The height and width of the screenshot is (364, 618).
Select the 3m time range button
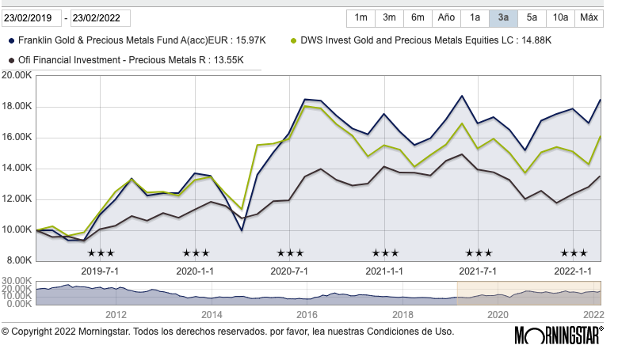click(389, 18)
